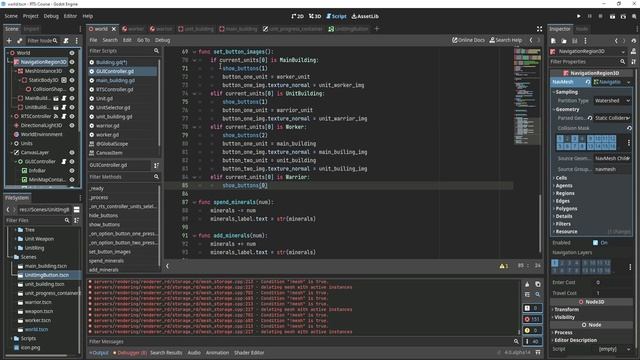Toggle alphabetical sorting of the methods list
Image resolution: width=640 pixels, height=360 pixels.
156,165
